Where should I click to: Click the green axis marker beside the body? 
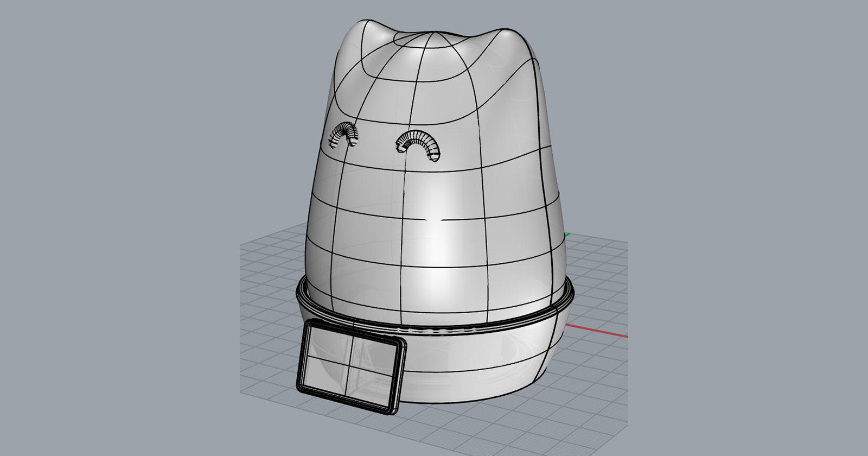(x=567, y=235)
